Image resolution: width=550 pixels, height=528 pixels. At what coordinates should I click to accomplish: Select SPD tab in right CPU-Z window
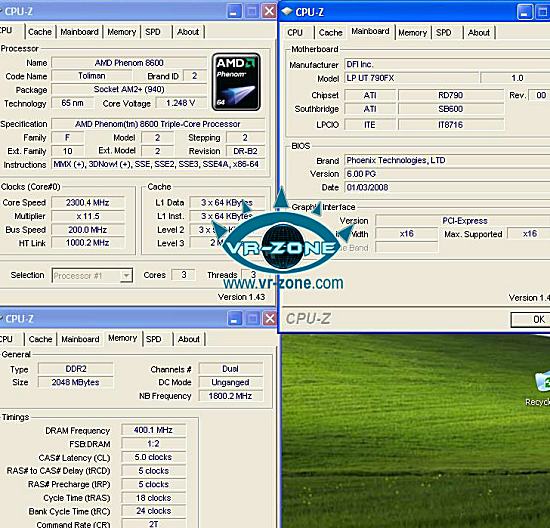(x=444, y=33)
